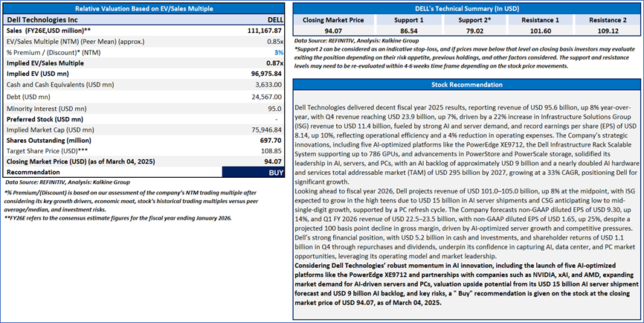Image resolution: width=644 pixels, height=323 pixels.
Task: Select the Shares Outstanding value 697.70
Action: point(273,141)
